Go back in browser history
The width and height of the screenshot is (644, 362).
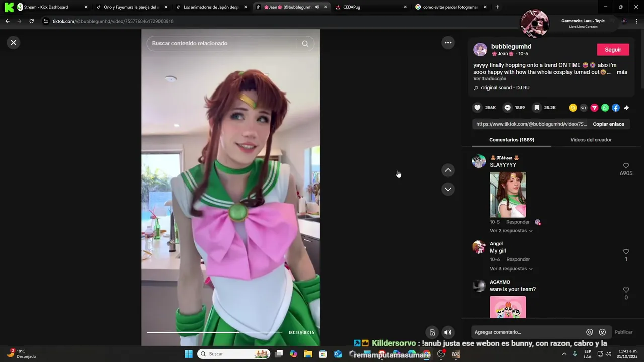7,21
